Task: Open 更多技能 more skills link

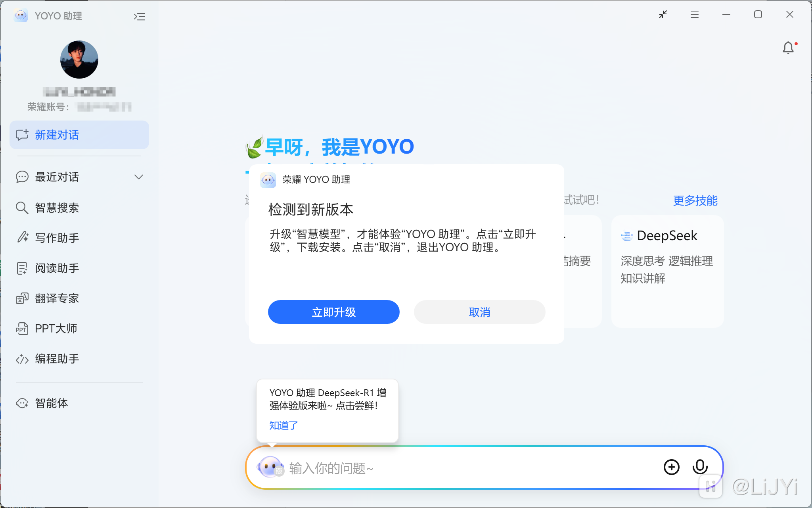Action: 695,200
